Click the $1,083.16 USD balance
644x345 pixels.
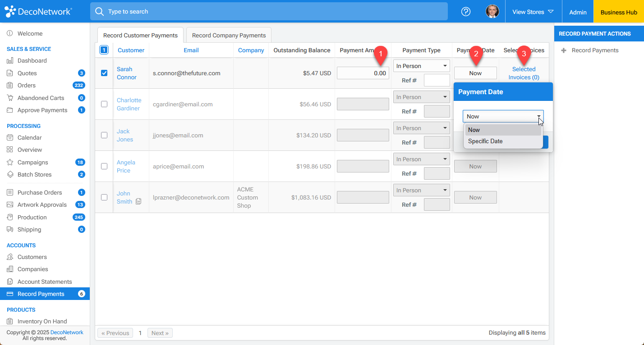coord(311,197)
